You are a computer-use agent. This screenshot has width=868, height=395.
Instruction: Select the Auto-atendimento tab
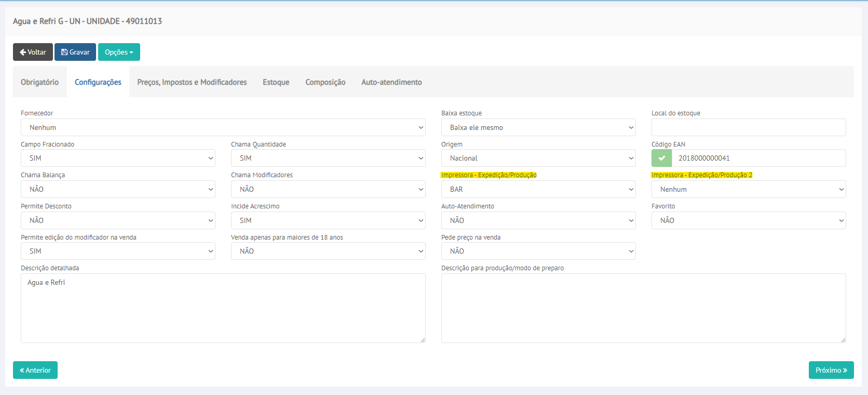coord(391,82)
